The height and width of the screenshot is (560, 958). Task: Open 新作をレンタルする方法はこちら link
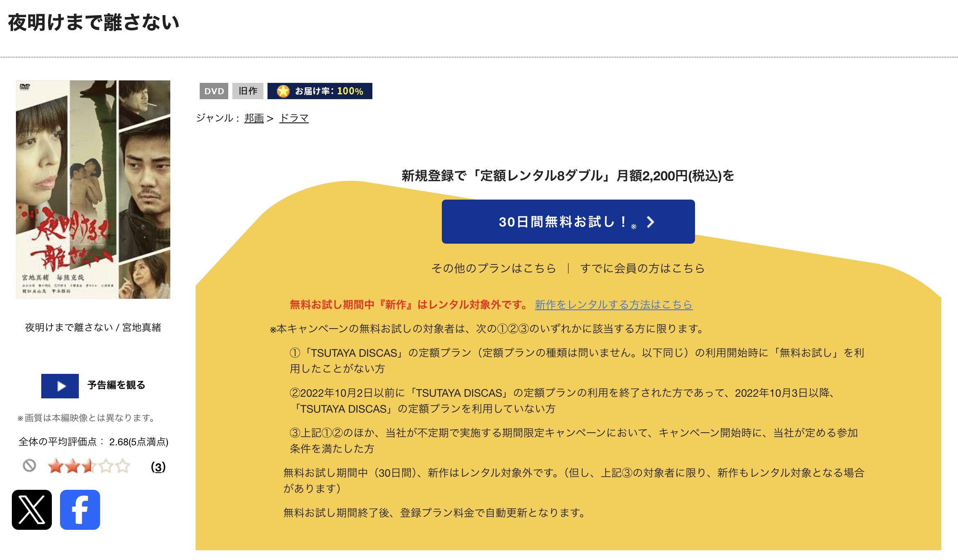[614, 304]
